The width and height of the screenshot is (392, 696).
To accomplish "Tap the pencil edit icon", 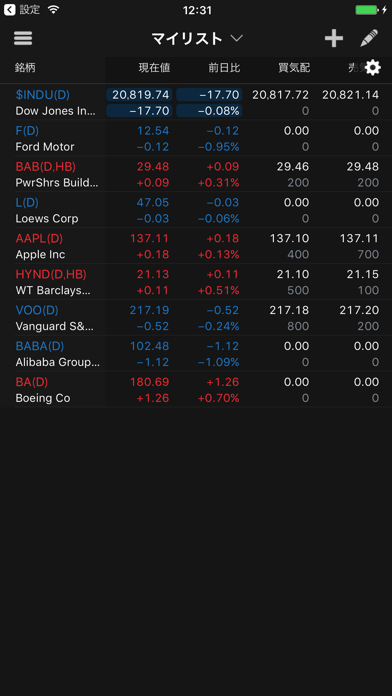I will pyautogui.click(x=369, y=38).
